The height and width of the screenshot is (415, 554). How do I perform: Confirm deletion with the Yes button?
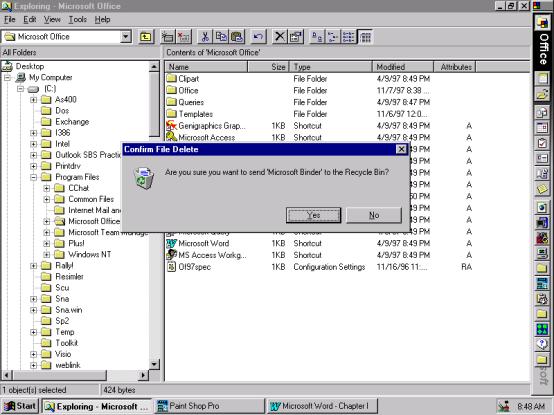313,215
